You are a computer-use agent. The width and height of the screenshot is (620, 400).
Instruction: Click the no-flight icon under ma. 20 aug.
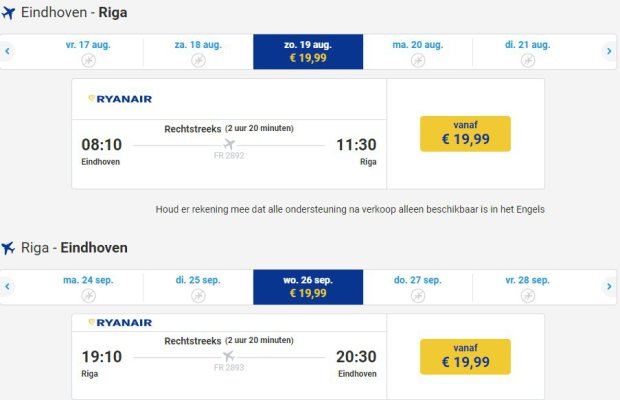417,60
